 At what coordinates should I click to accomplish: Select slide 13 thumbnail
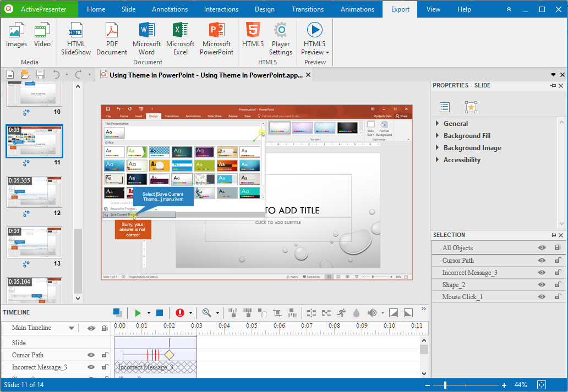(x=35, y=242)
